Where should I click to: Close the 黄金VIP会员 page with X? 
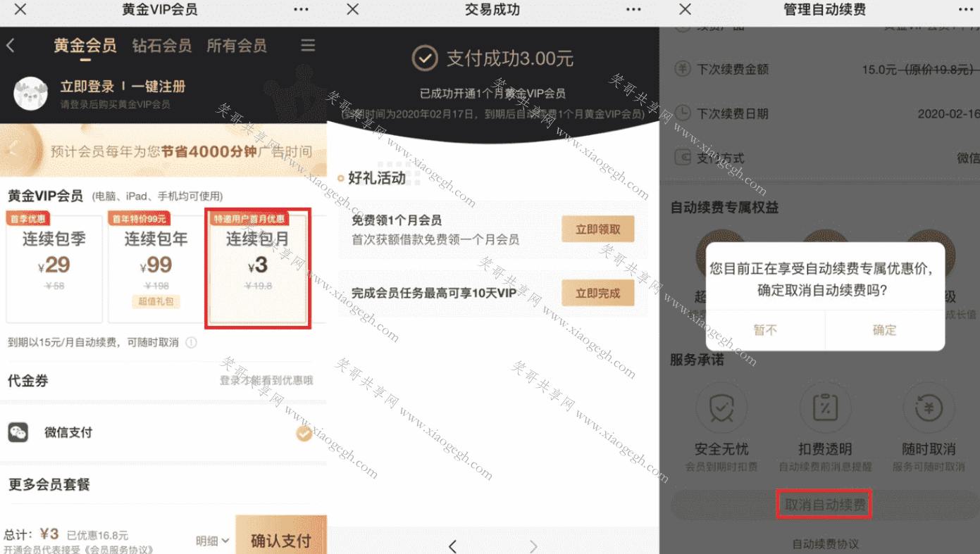click(x=21, y=9)
